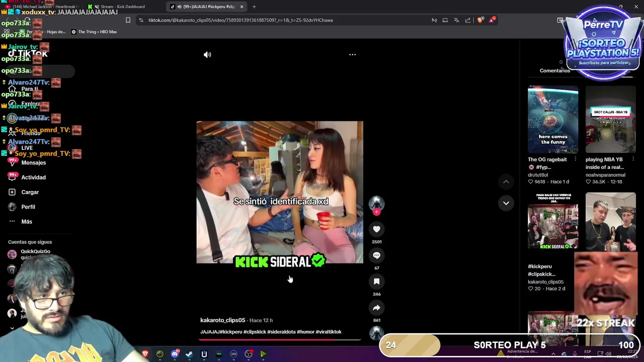Follow creator via red plus badge

click(x=376, y=212)
